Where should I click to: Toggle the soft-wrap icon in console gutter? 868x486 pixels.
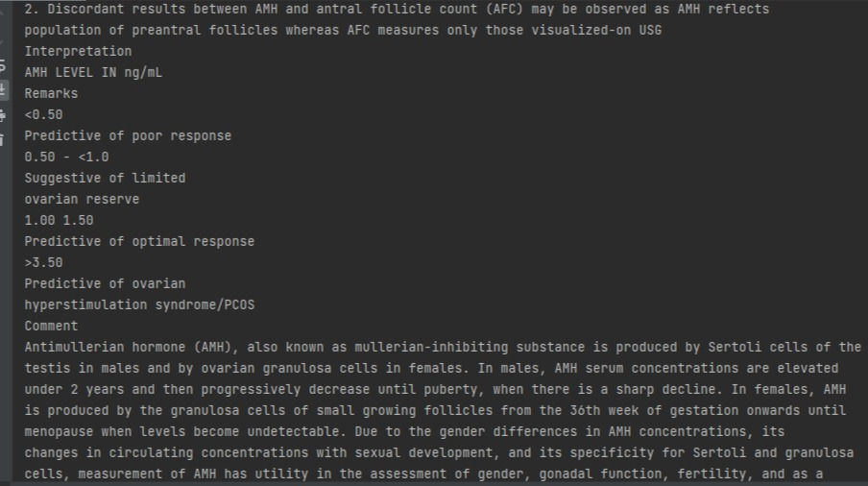click(x=2, y=66)
